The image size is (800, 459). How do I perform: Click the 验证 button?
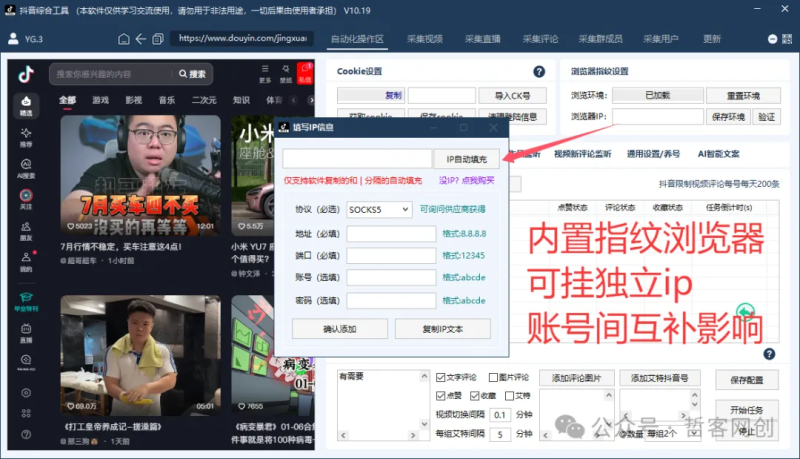coord(766,117)
